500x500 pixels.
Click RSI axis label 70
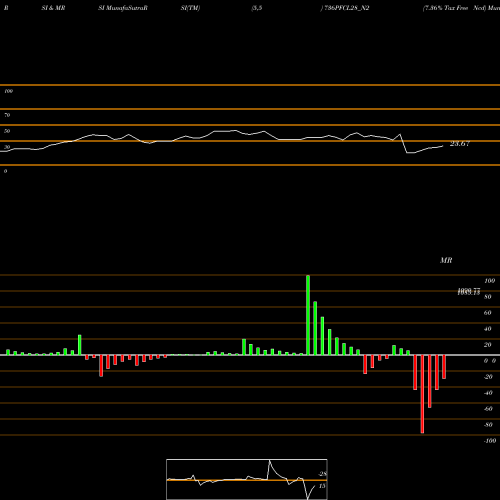(x=7, y=115)
